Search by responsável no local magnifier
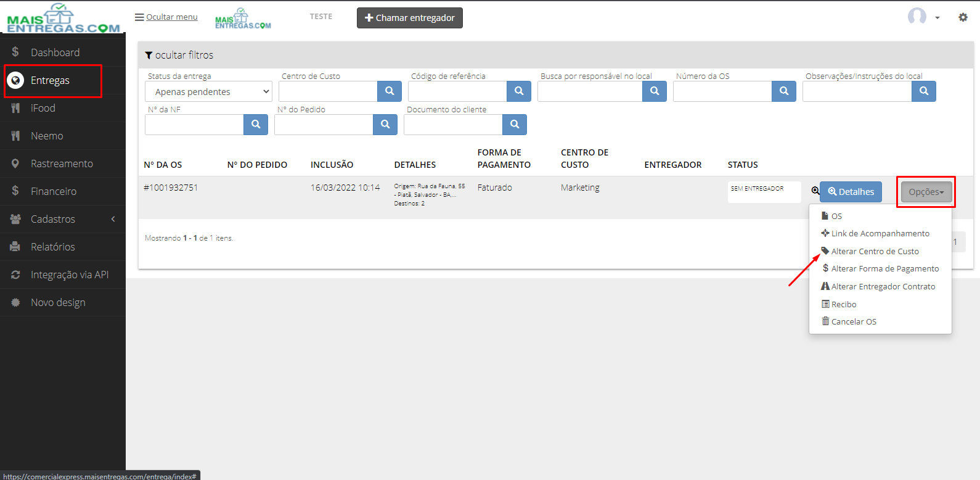 tap(655, 91)
